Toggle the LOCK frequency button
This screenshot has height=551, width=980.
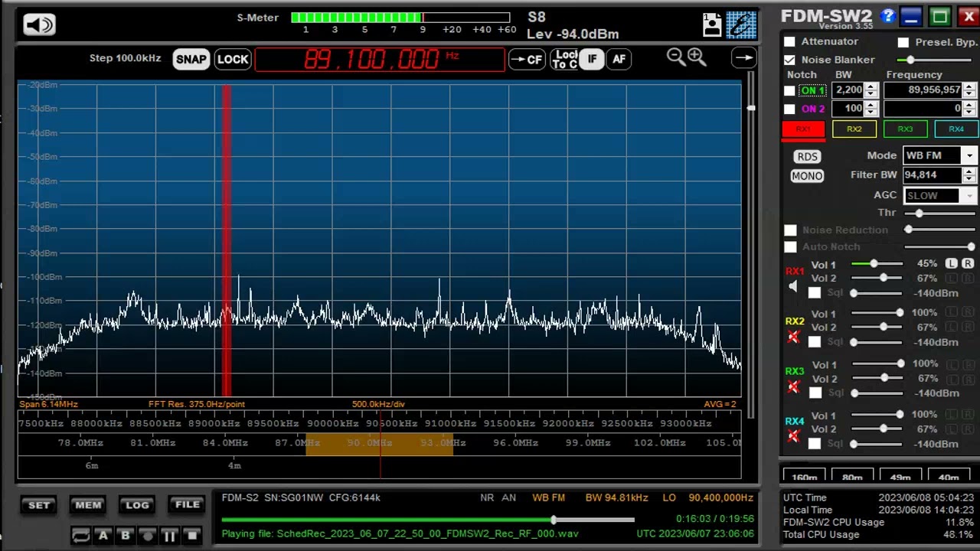233,59
